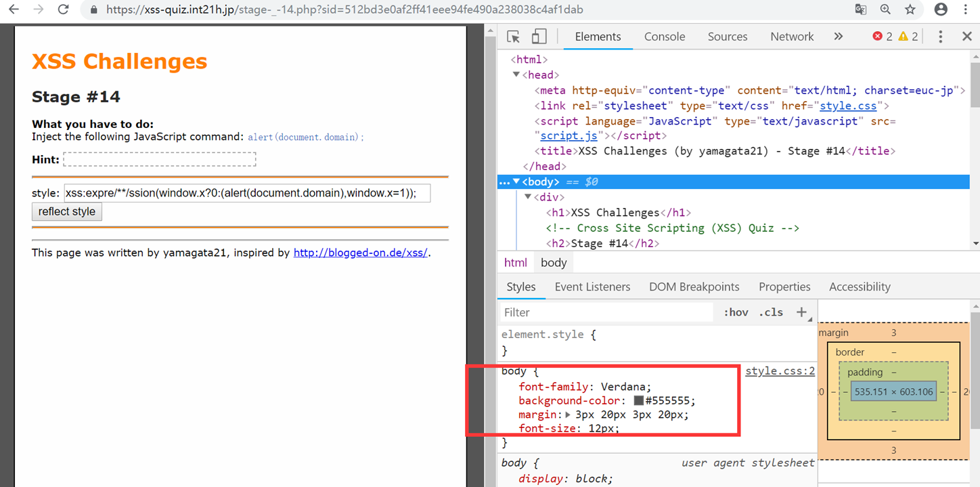Click the box model border label
Viewport: 980px width, 487px height.
(x=850, y=352)
